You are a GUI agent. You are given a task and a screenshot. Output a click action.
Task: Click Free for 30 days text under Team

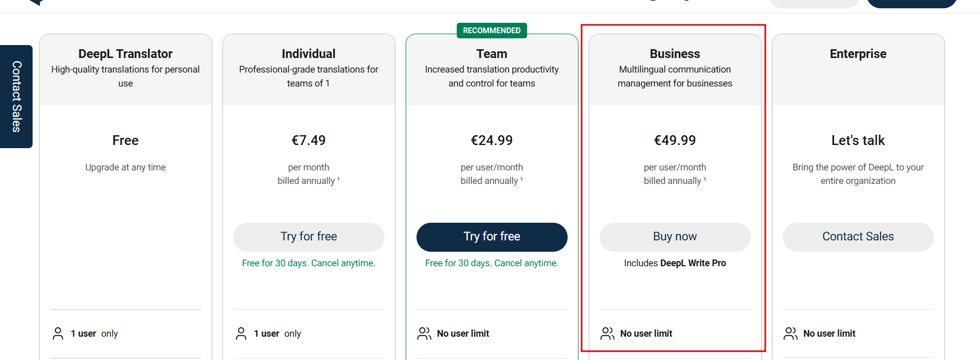pos(492,263)
